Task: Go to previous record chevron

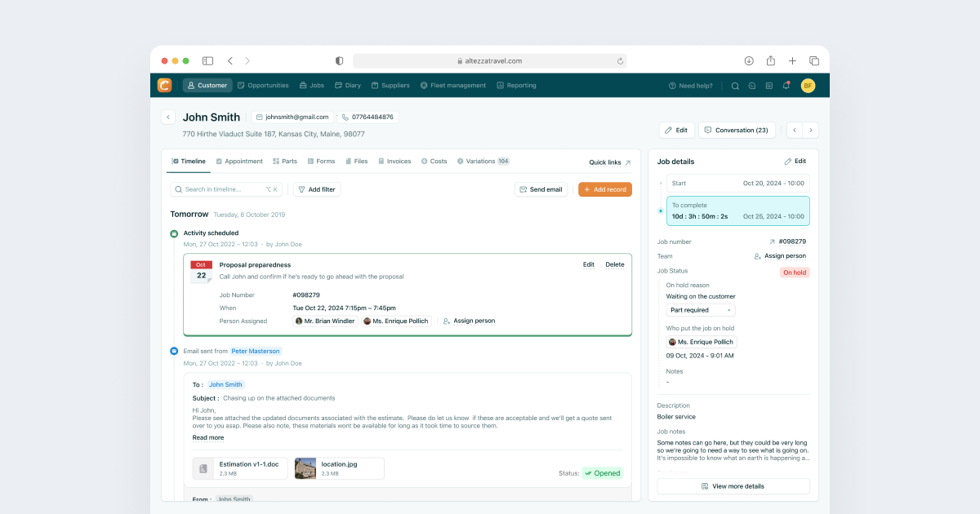Action: pyautogui.click(x=794, y=130)
